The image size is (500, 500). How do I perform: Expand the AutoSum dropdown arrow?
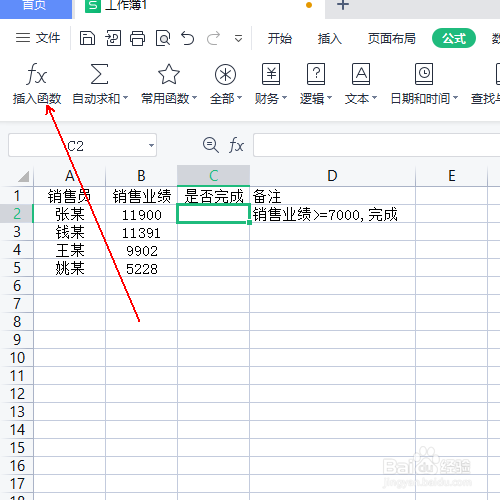[x=126, y=98]
